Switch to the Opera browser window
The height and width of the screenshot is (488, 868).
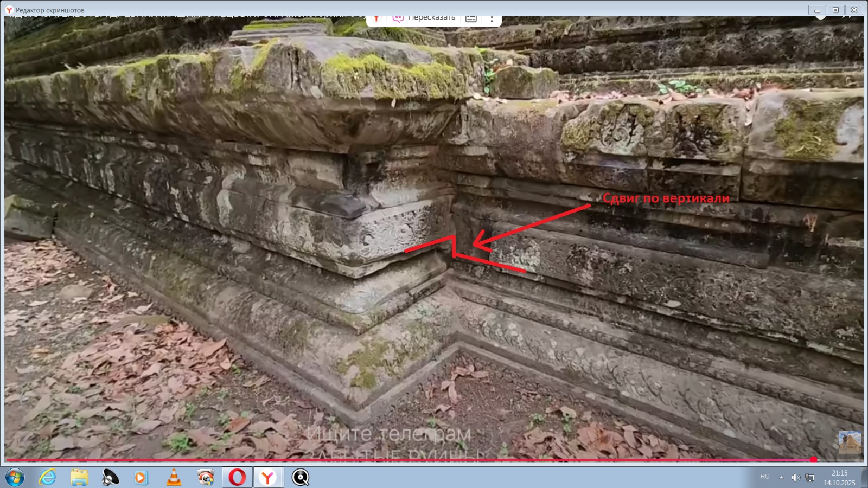[x=237, y=477]
